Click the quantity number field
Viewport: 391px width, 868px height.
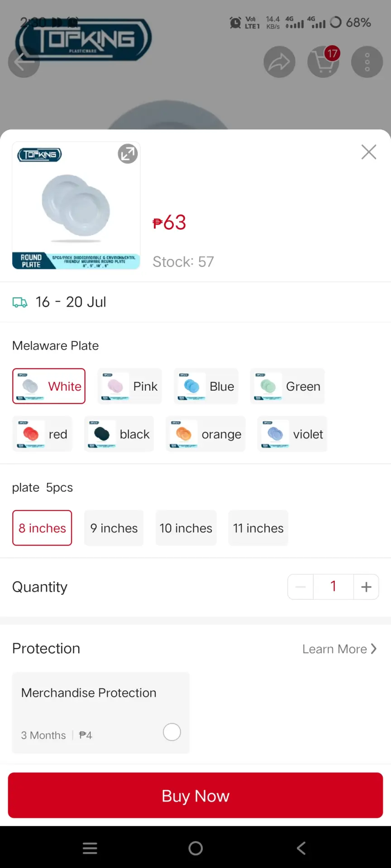pos(334,587)
